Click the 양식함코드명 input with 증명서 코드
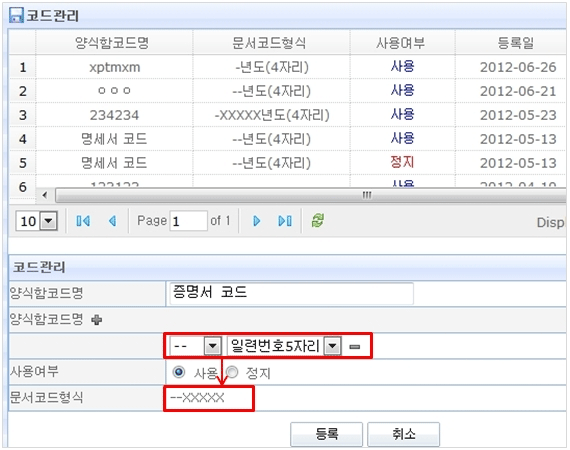 pos(292,293)
